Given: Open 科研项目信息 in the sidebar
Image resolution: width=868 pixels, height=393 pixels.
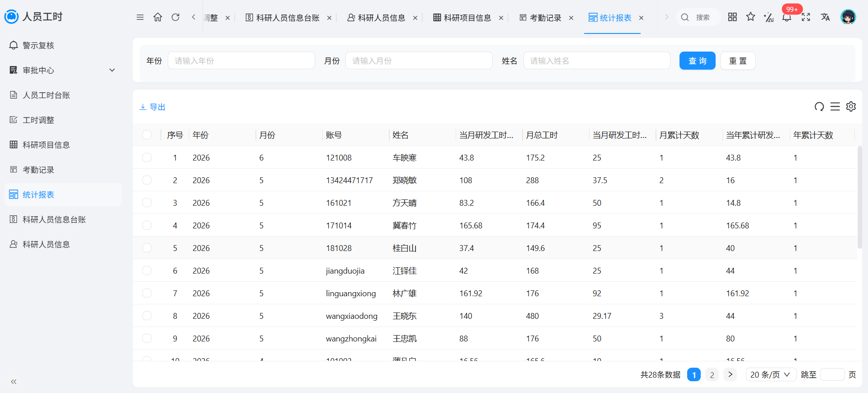Looking at the screenshot, I should point(63,145).
